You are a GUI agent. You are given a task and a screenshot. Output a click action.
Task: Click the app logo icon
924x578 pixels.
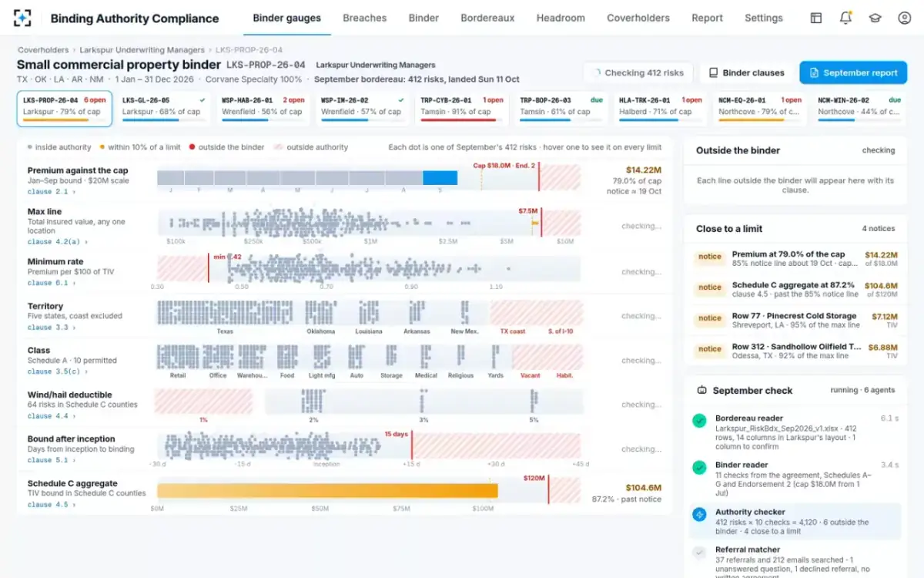click(x=22, y=18)
